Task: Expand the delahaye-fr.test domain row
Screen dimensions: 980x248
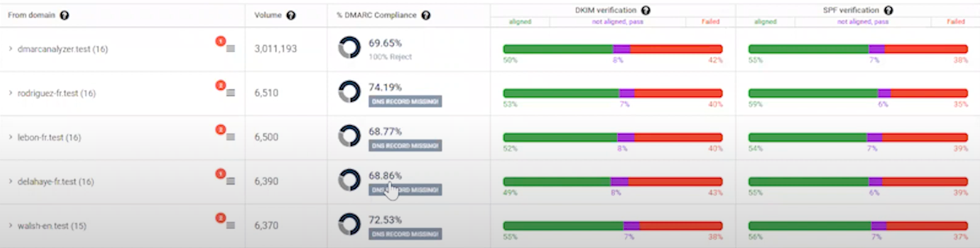Action: 10,182
